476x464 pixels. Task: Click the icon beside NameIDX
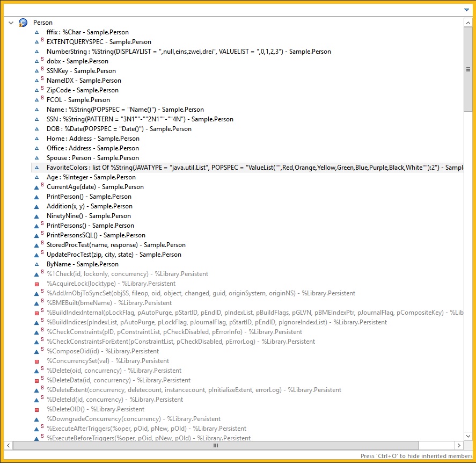(x=36, y=81)
